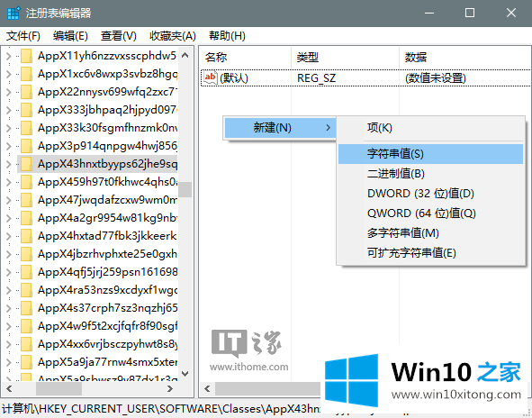The width and height of the screenshot is (532, 418).
Task: Click the folder icon of AppX4jbzrhvphxte25e0gxh
Action: pos(26,254)
